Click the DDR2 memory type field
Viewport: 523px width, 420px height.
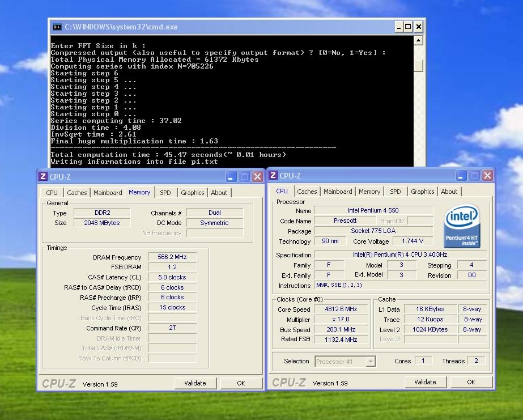102,213
